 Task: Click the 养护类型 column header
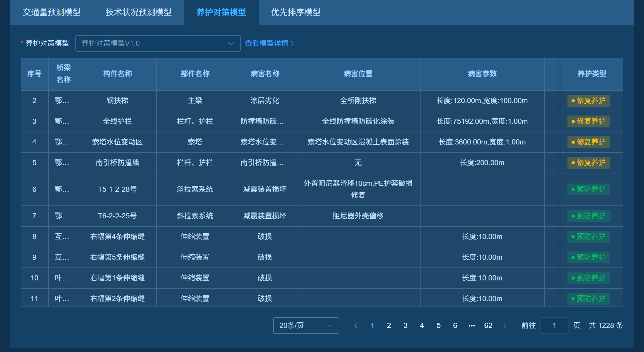click(x=592, y=74)
